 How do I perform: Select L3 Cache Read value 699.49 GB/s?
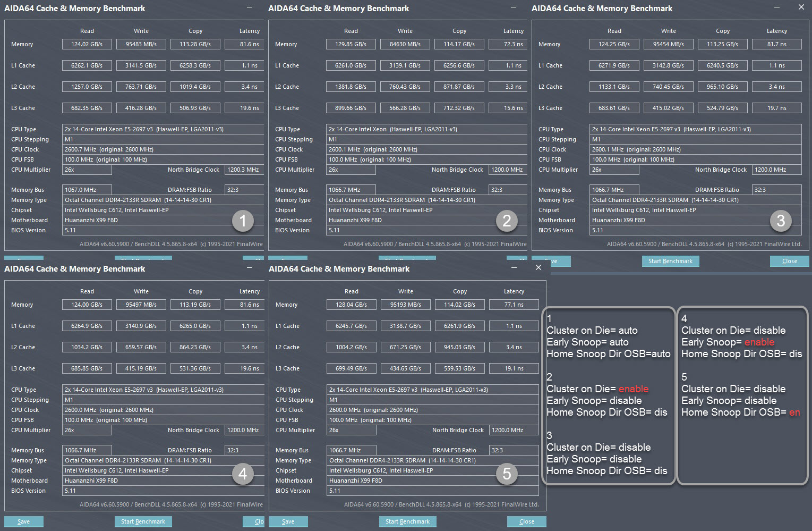[352, 368]
